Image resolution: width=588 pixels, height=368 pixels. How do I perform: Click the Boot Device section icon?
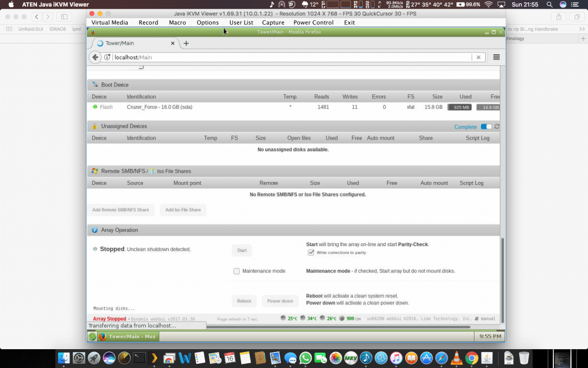(x=95, y=84)
